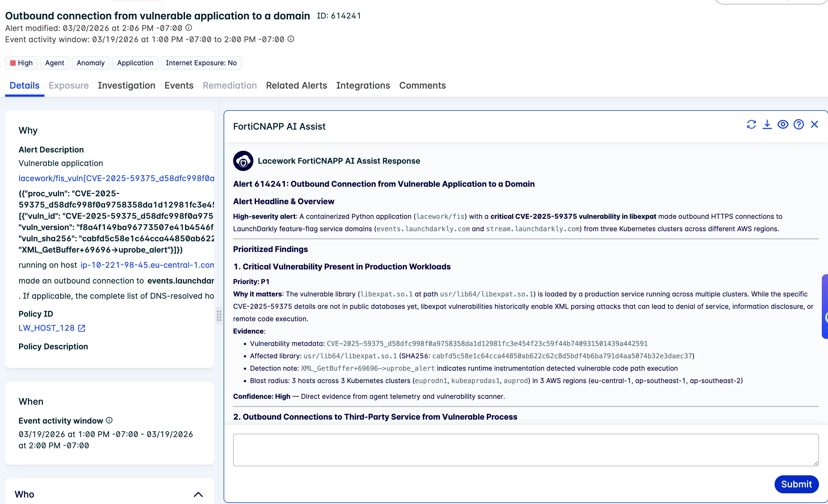Click info icon beside Alert modified time
Image resolution: width=828 pixels, height=504 pixels.
click(189, 28)
